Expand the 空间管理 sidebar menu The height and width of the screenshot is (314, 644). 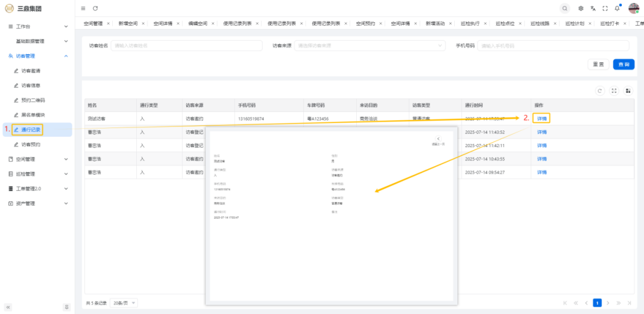(x=37, y=159)
